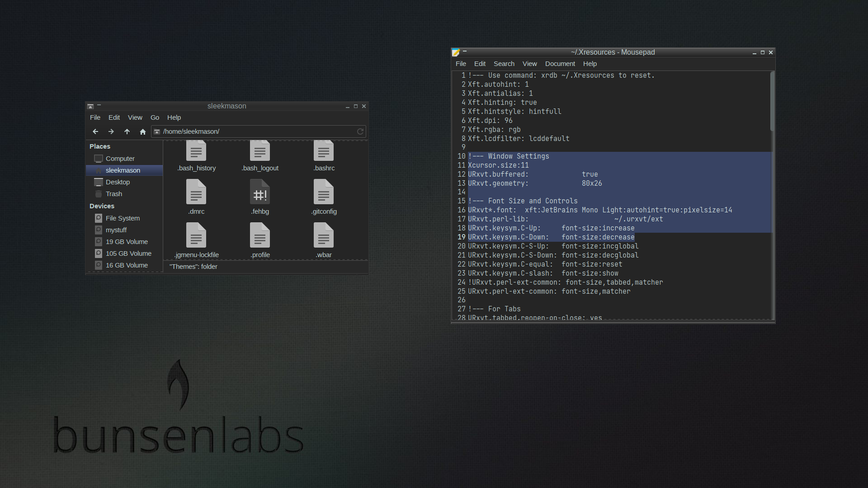Click Xft.hintstyle: hintfull line

[x=514, y=112]
